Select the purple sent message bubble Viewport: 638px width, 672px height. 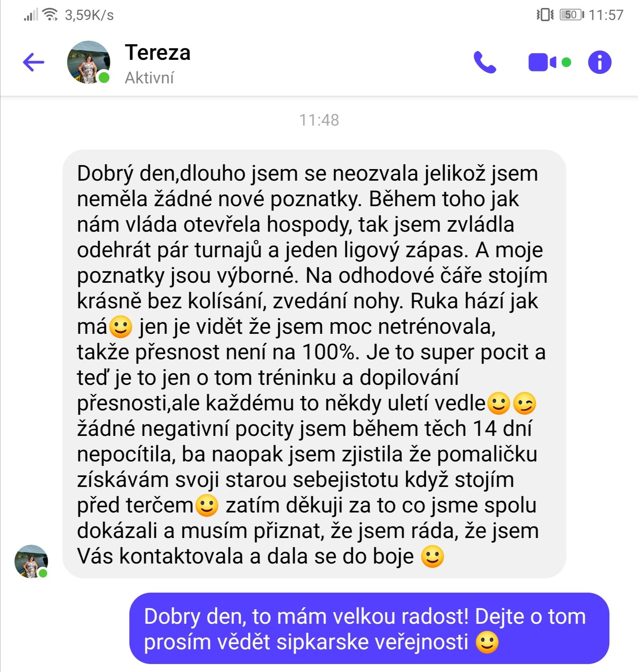pyautogui.click(x=369, y=628)
